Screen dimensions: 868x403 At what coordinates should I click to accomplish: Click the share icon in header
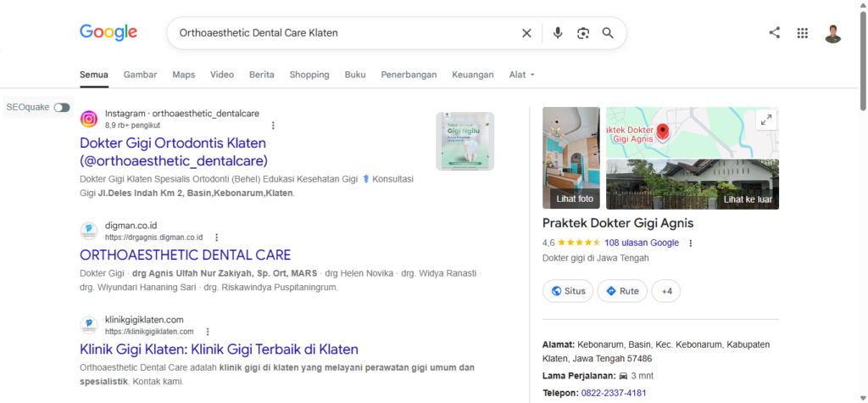[x=775, y=33]
